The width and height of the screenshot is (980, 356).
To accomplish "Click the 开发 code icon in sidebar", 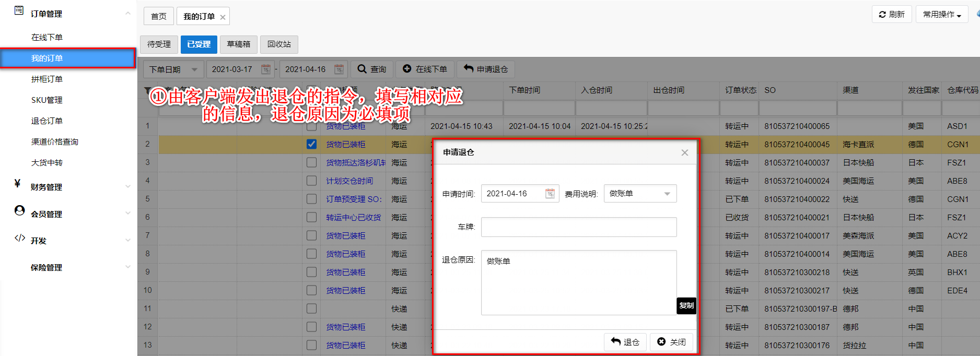I will 19,238.
